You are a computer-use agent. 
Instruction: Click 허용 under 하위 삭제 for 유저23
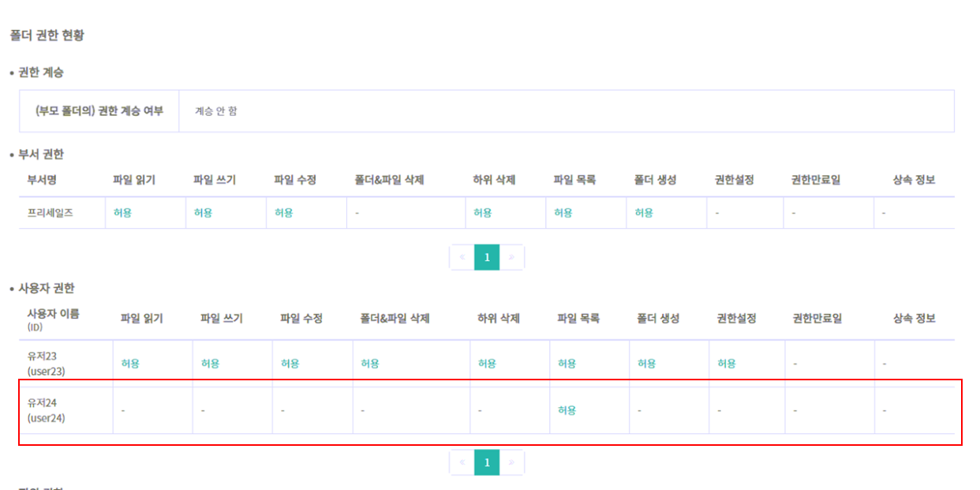(488, 364)
